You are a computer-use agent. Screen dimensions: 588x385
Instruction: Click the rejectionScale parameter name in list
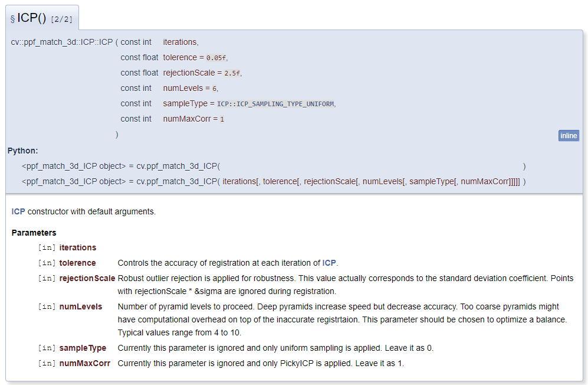[87, 278]
